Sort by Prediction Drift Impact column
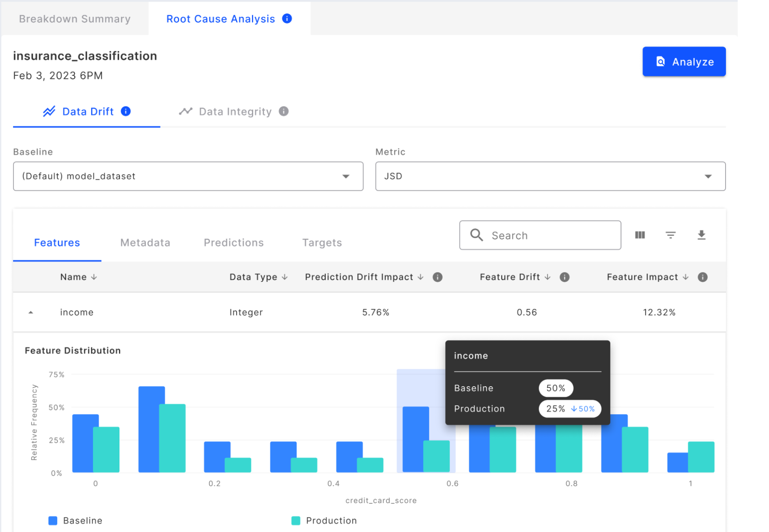This screenshot has height=532, width=769. pyautogui.click(x=364, y=277)
